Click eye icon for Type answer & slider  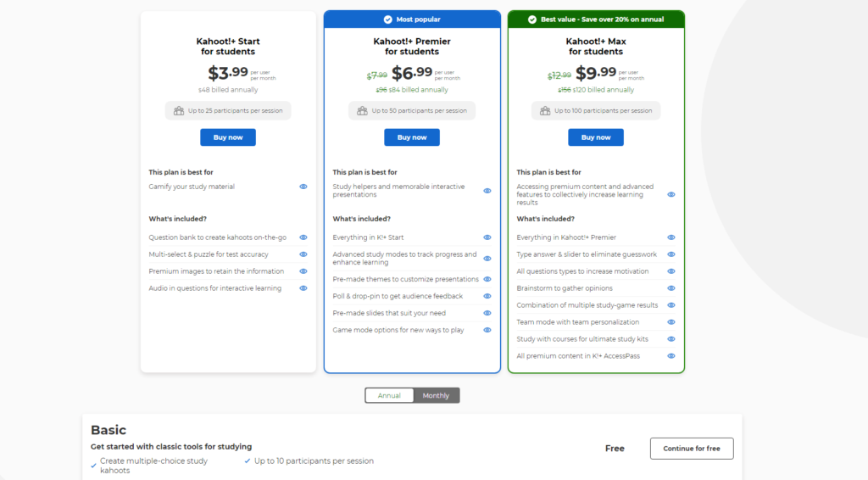point(671,254)
